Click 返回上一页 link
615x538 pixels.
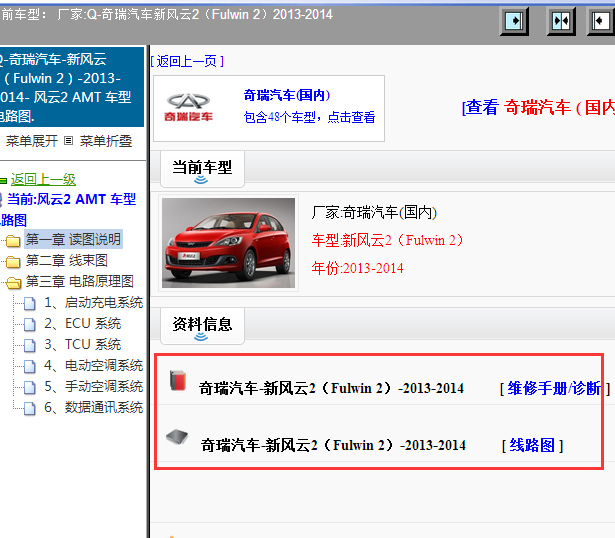[x=187, y=61]
